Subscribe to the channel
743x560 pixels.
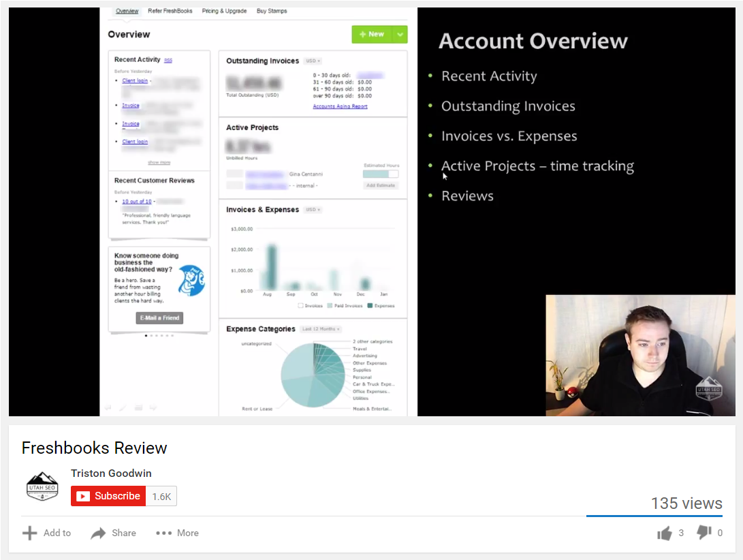108,496
